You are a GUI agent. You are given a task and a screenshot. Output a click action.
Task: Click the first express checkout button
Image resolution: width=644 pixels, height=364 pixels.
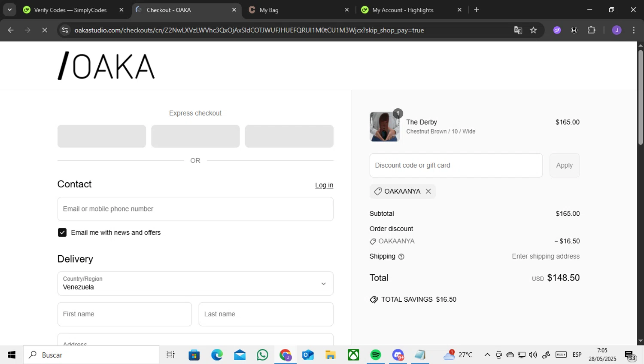pyautogui.click(x=102, y=136)
